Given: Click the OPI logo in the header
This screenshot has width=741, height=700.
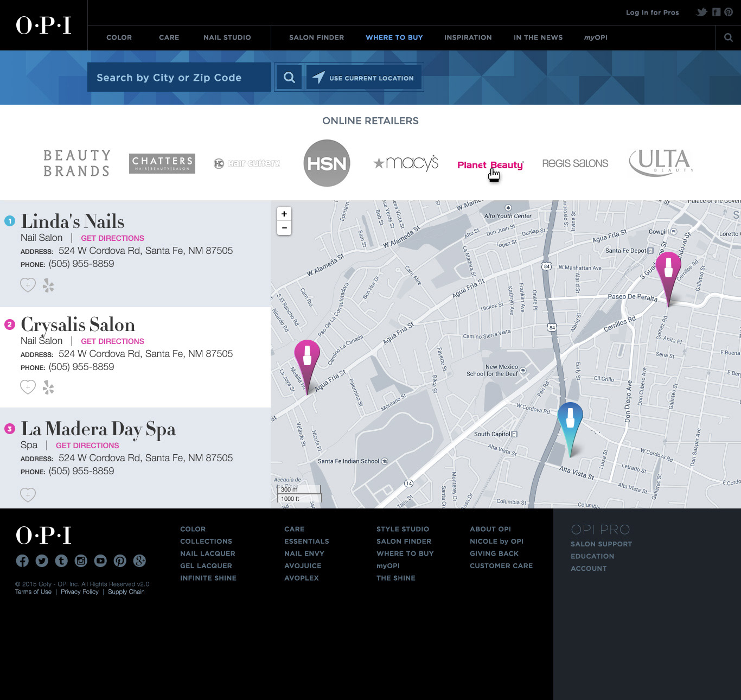Looking at the screenshot, I should click(x=43, y=26).
